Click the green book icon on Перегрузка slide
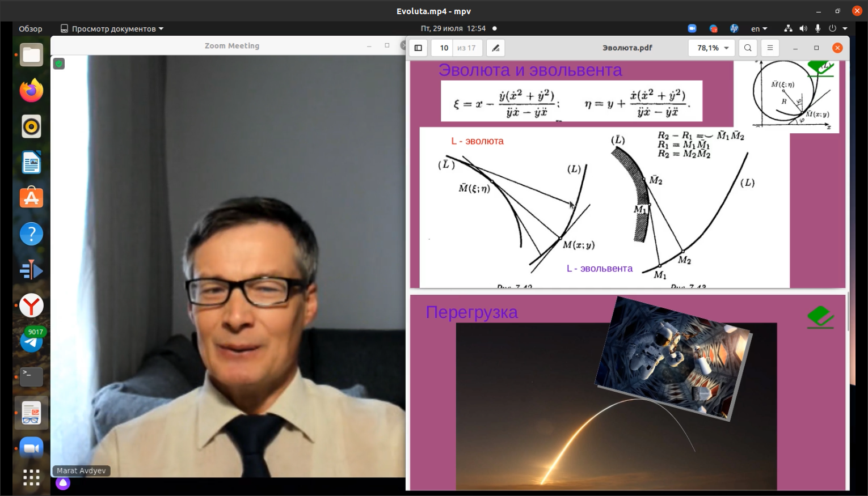868x496 pixels. tap(820, 317)
